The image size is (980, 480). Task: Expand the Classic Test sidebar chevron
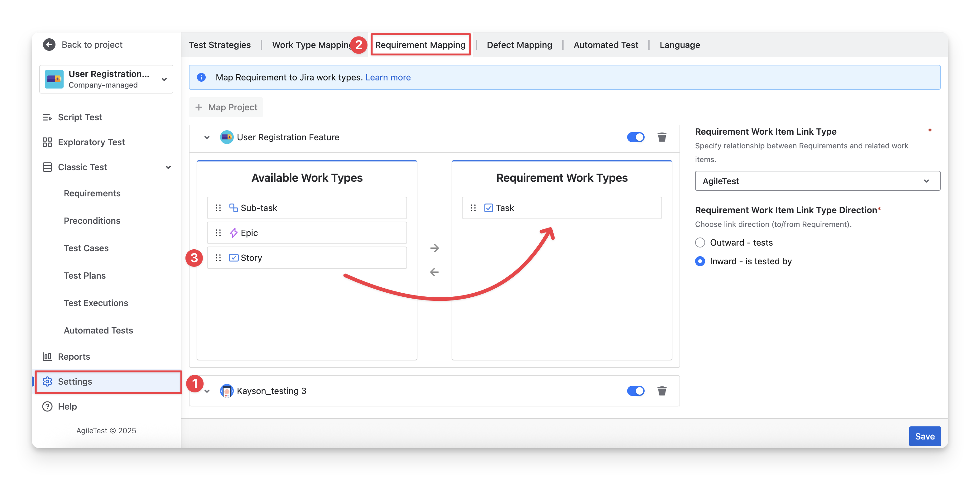[168, 167]
